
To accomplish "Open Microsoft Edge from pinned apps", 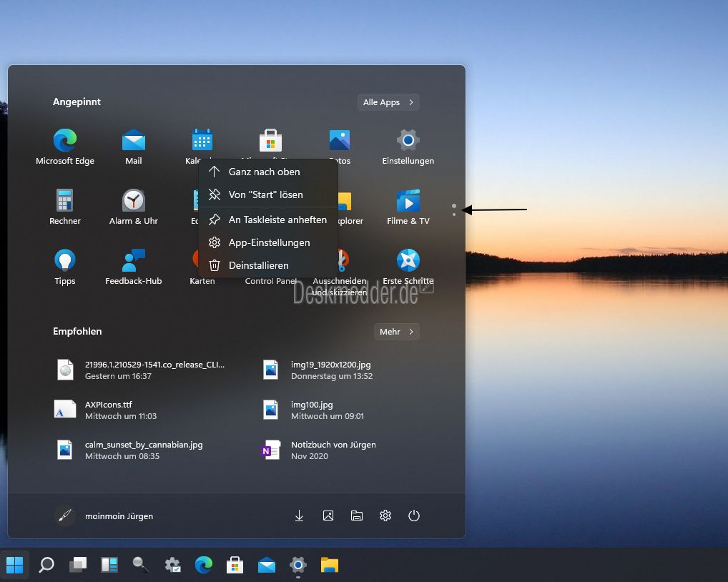I will pyautogui.click(x=65, y=147).
